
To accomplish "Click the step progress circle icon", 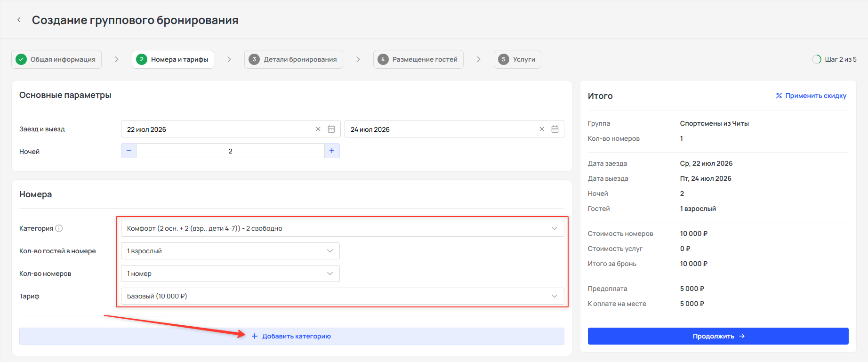I will click(x=817, y=59).
